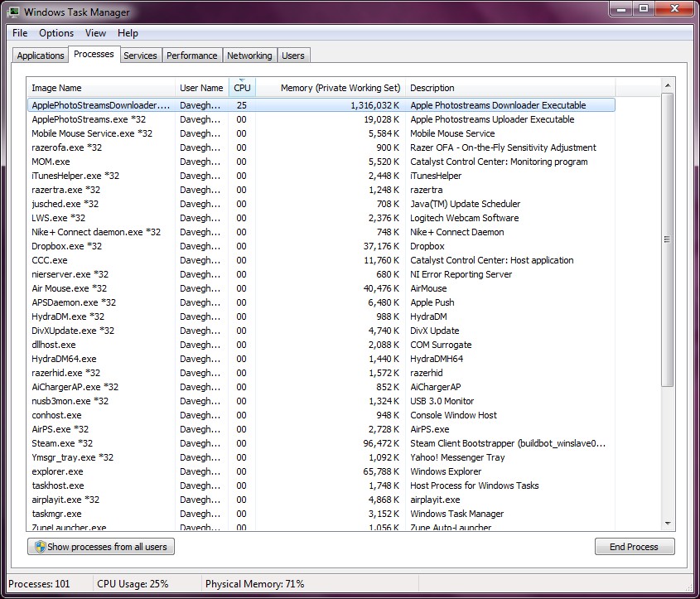The width and height of the screenshot is (700, 599).
Task: Click 1,316,032 K memory value
Action: click(374, 105)
